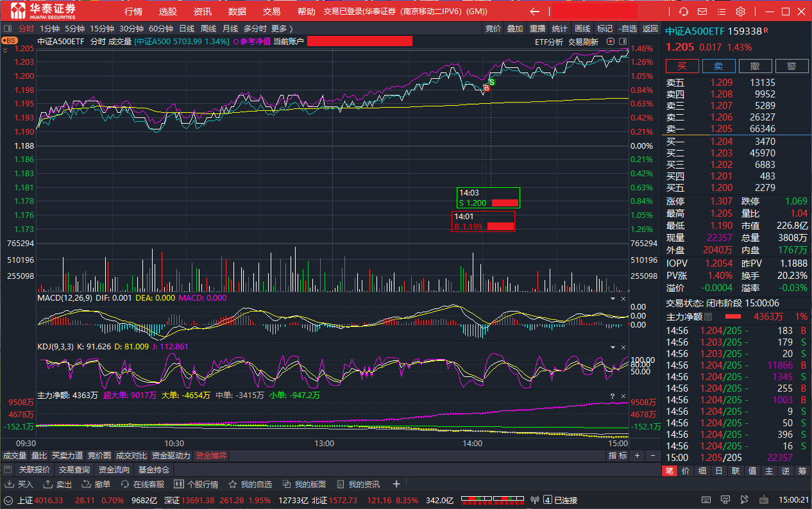Open the 更多 timeframes dropdown
812x509 pixels.
[x=282, y=28]
